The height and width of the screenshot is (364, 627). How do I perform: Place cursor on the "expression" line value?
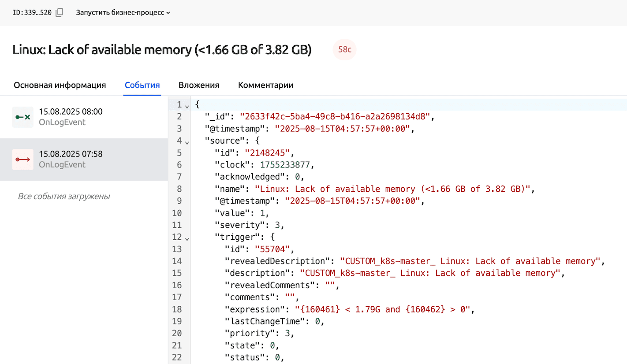[380, 309]
